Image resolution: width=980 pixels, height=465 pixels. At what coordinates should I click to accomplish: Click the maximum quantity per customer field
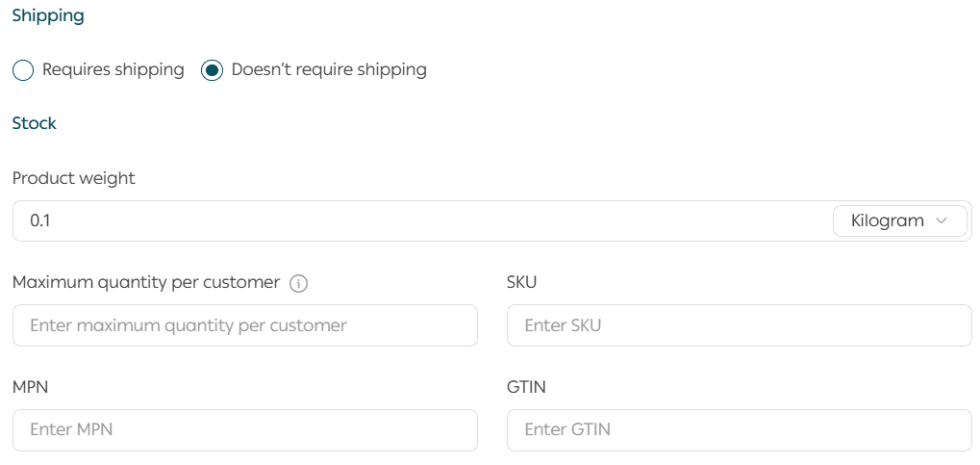point(244,325)
